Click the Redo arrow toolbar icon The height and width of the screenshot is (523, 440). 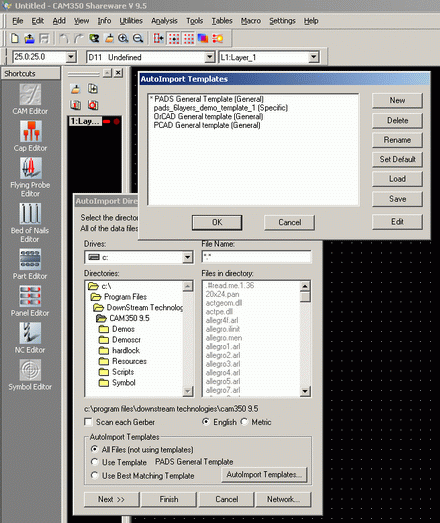[x=79, y=38]
